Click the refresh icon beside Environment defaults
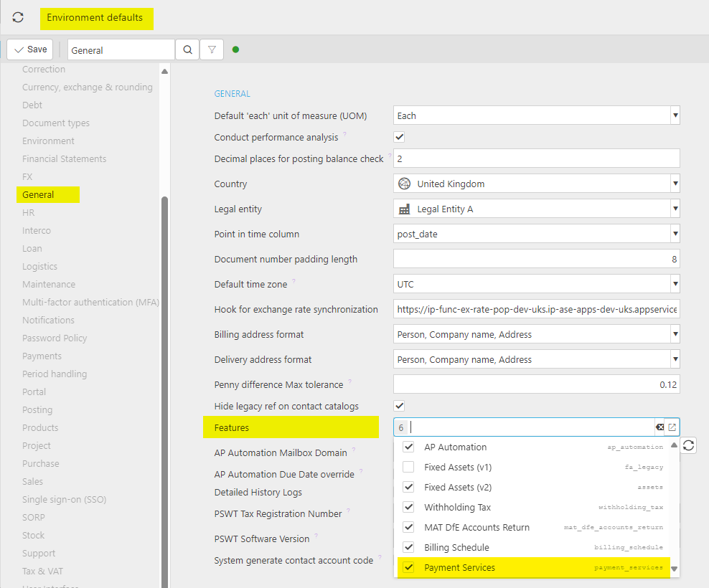 (x=18, y=18)
